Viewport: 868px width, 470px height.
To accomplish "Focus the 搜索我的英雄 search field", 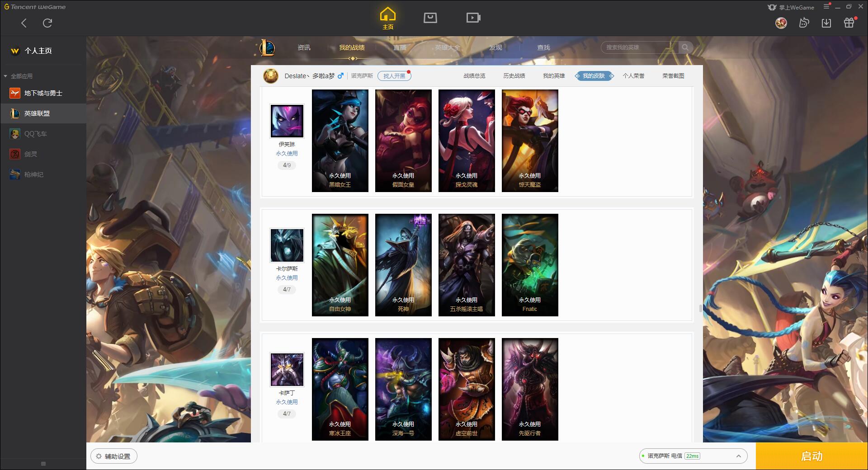I will (x=640, y=47).
